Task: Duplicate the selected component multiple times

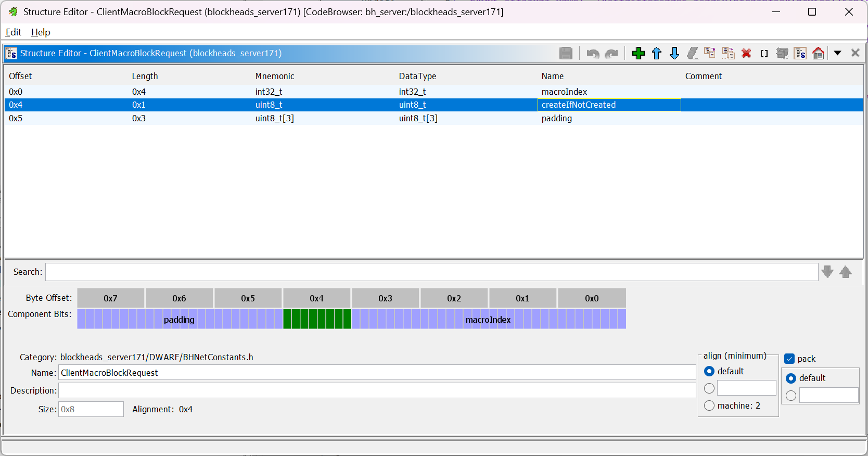Action: point(728,53)
